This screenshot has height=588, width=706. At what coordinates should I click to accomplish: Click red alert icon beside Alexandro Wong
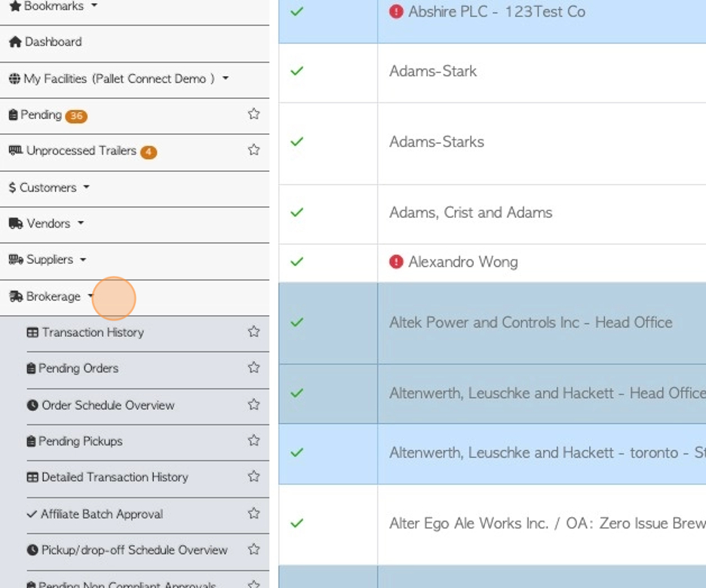click(x=396, y=262)
